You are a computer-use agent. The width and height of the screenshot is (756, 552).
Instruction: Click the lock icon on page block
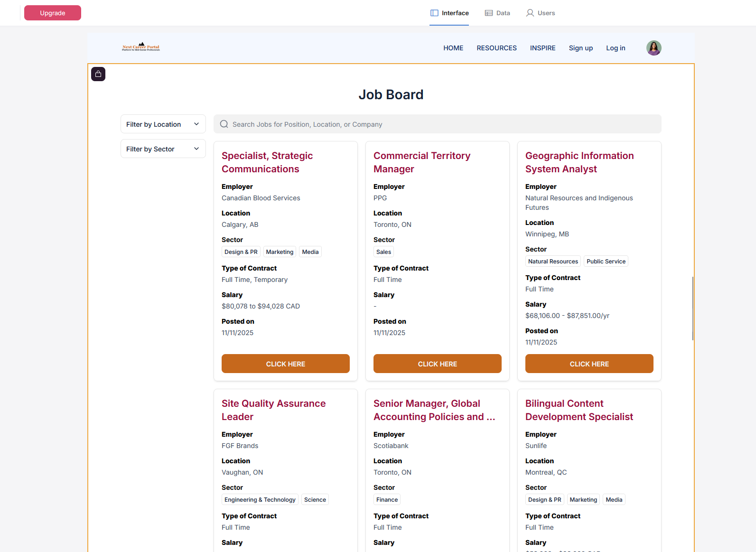(x=98, y=74)
